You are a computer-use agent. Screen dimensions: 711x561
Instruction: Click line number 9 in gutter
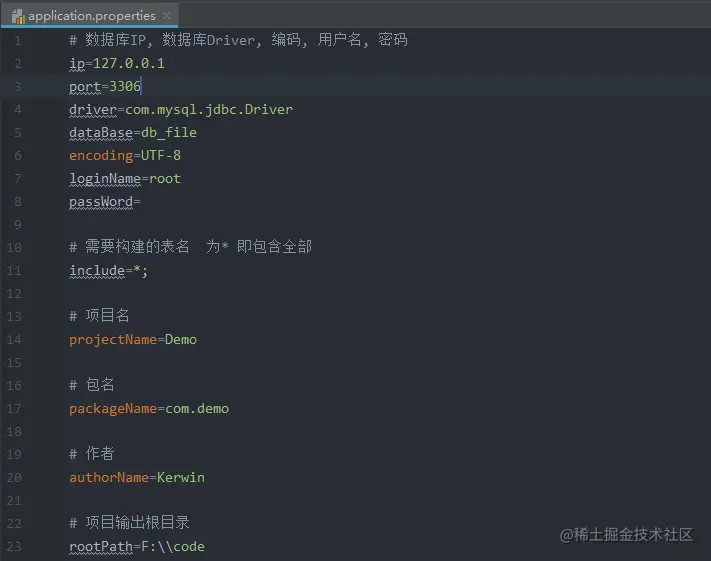18,224
